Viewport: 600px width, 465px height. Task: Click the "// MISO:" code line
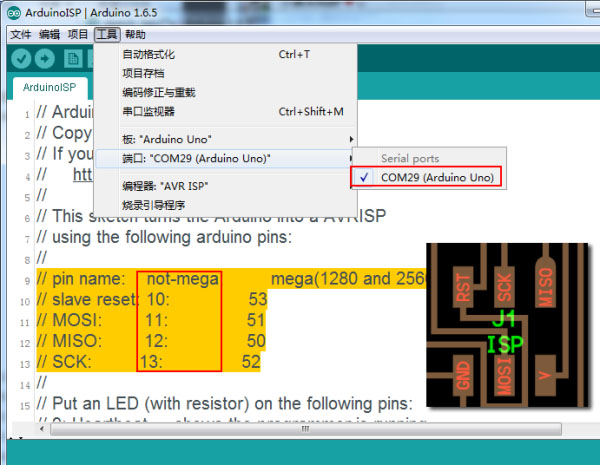(x=151, y=341)
